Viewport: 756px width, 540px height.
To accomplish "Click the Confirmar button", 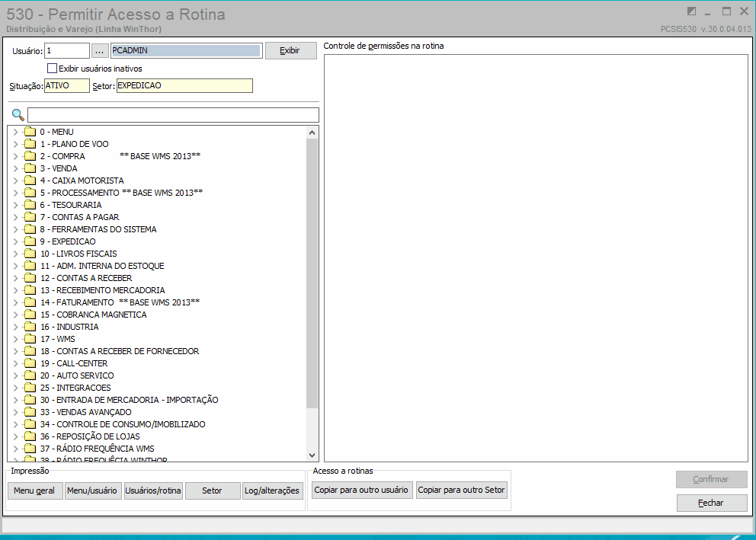I will [x=712, y=479].
